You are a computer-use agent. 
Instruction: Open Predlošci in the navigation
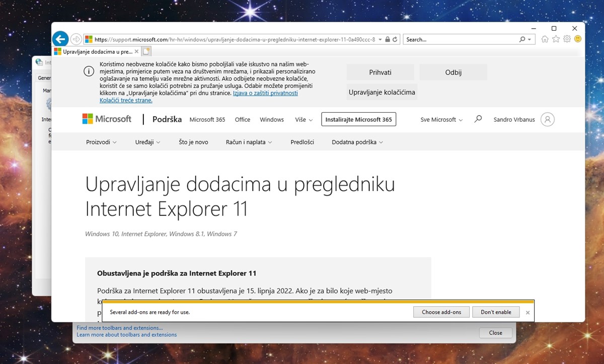point(303,142)
